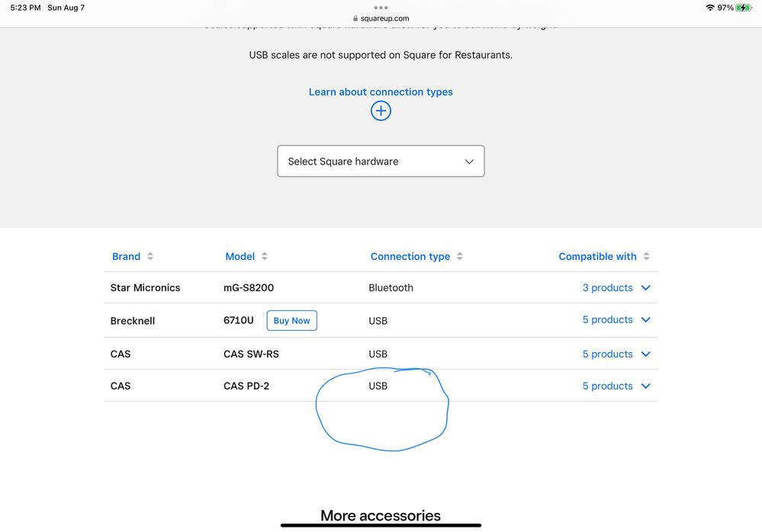762x532 pixels.
Task: Sort table by Brand column arrows
Action: (150, 257)
